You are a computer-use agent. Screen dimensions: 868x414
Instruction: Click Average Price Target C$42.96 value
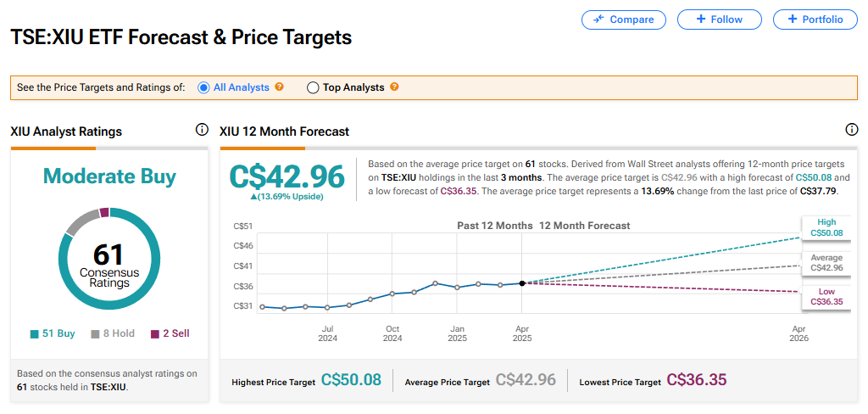pos(526,380)
